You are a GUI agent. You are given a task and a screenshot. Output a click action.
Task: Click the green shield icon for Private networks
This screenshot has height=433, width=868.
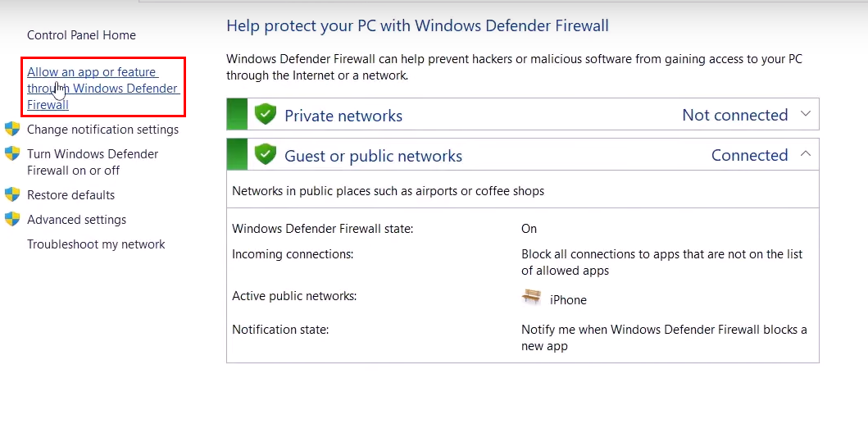(266, 115)
